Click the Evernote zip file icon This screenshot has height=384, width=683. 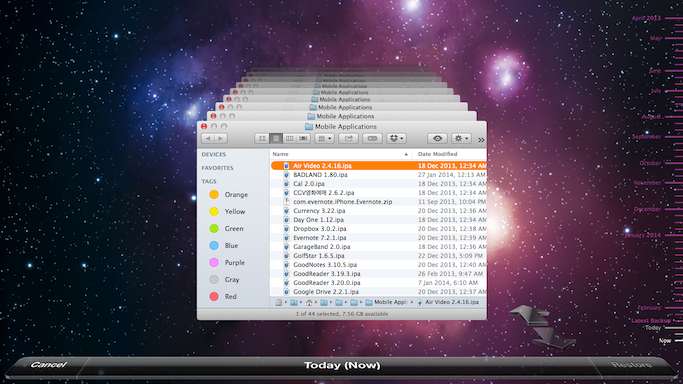tap(286, 202)
